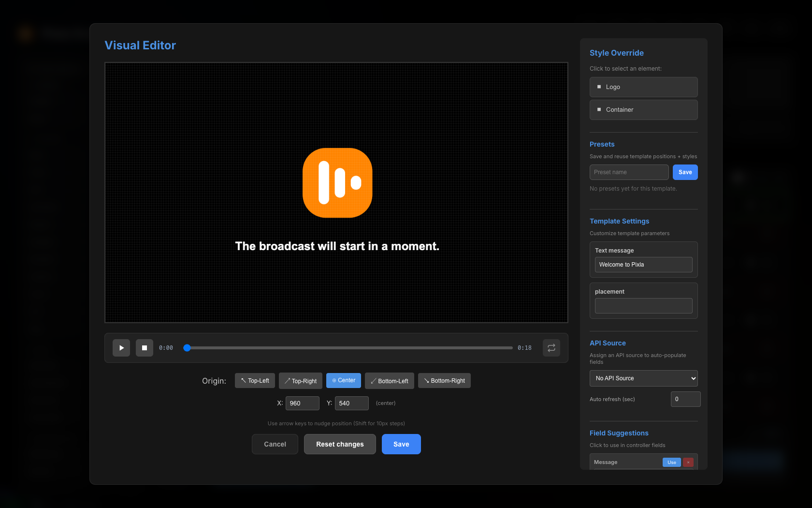Viewport: 812px width, 508px height.
Task: Select the broadcast text in preview canvas
Action: pyautogui.click(x=337, y=246)
